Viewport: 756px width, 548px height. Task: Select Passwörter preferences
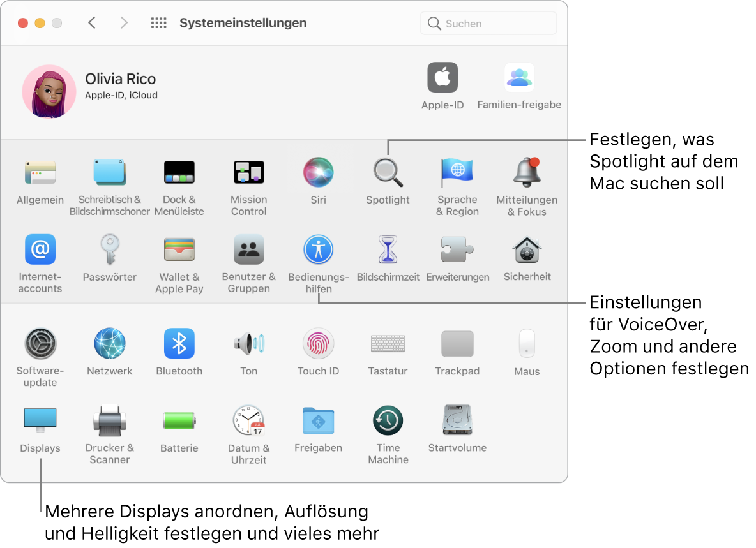coord(109,249)
